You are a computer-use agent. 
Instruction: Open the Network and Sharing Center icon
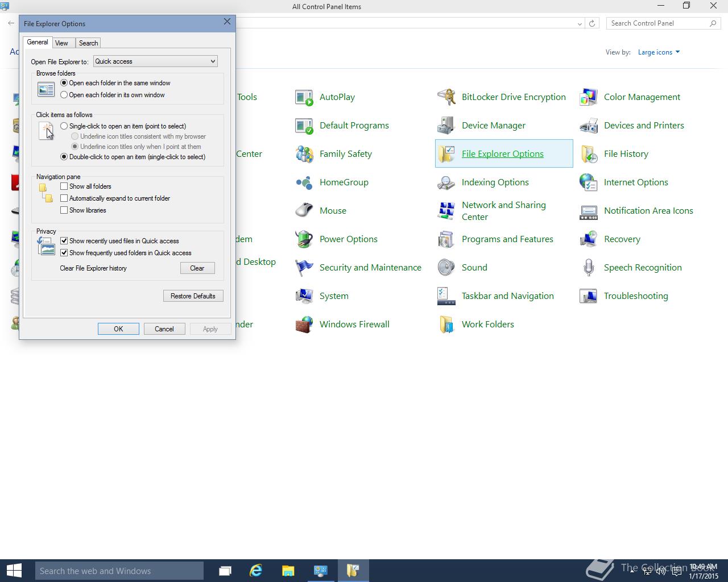pos(446,211)
